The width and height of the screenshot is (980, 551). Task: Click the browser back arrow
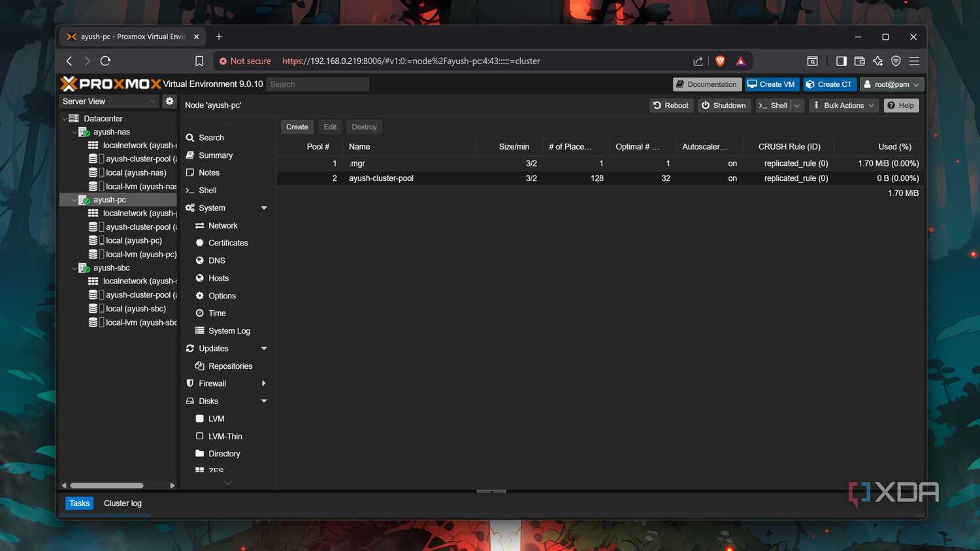click(x=69, y=61)
